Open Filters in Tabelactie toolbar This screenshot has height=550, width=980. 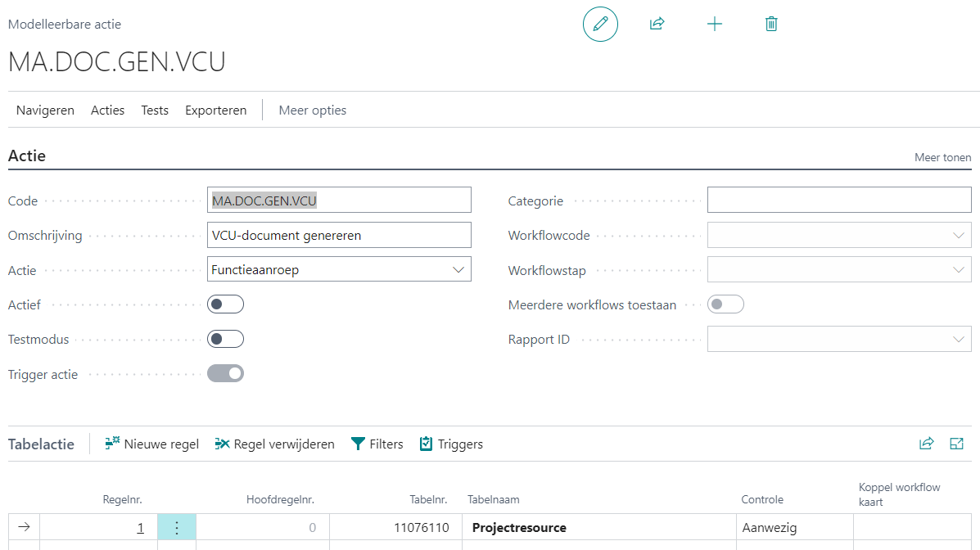coord(377,444)
